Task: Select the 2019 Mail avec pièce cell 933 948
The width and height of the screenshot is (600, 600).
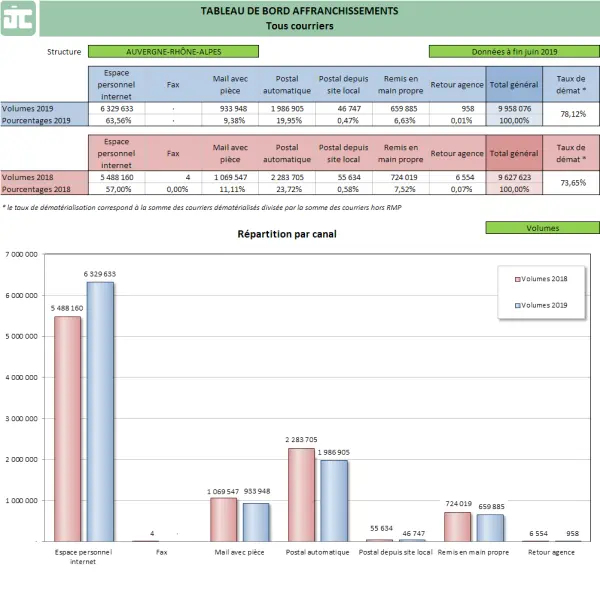Action: pyautogui.click(x=230, y=109)
